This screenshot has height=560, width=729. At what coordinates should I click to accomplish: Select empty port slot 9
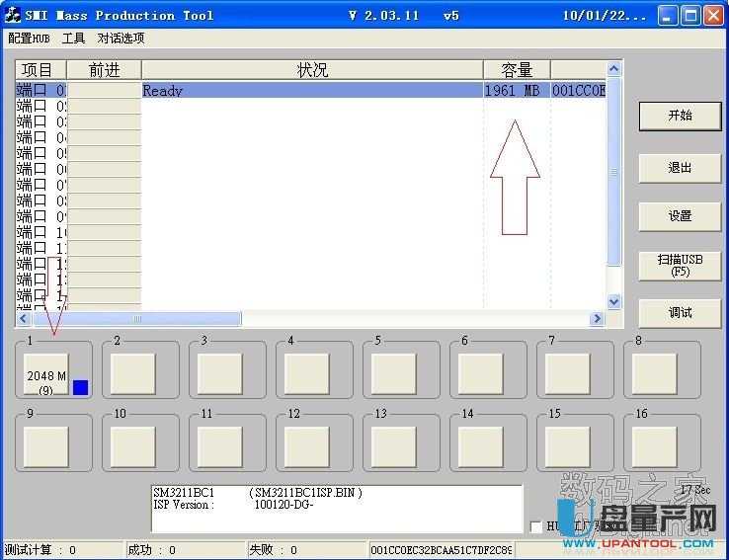[46, 446]
